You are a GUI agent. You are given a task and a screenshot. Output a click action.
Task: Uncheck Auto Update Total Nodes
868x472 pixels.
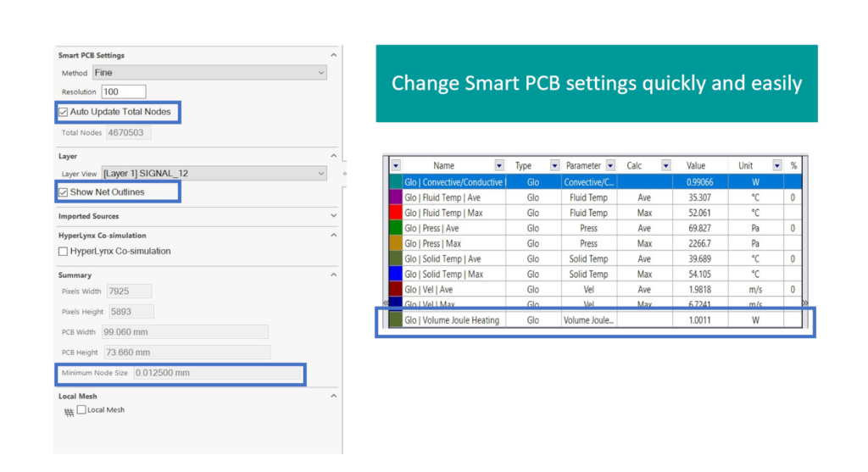[64, 112]
